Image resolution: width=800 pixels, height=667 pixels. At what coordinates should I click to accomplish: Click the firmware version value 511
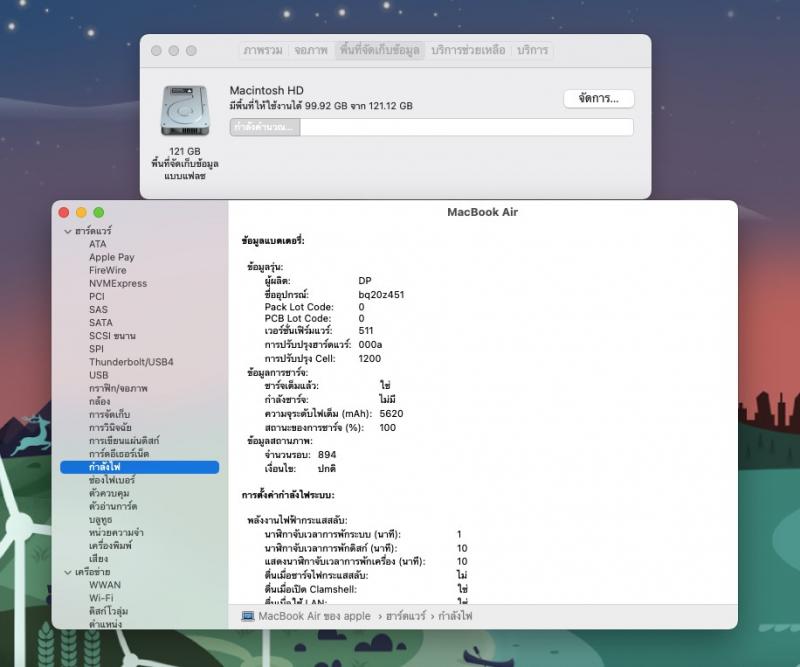pyautogui.click(x=366, y=331)
